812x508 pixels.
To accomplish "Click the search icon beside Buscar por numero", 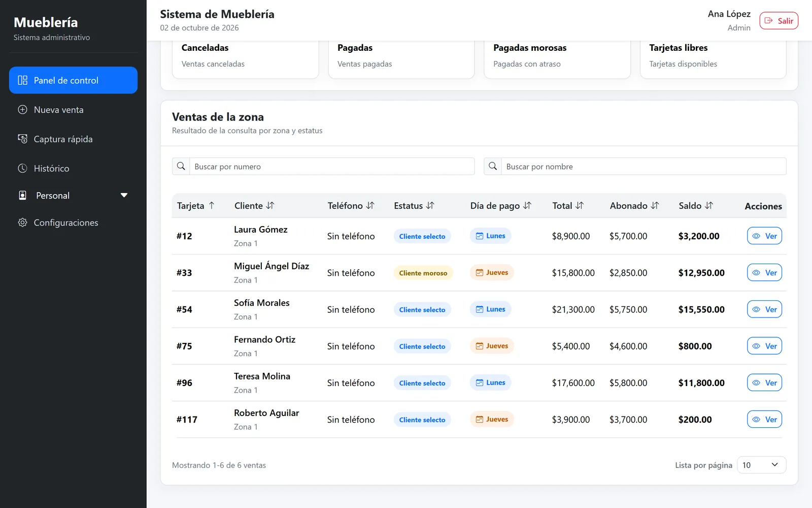I will tap(181, 167).
